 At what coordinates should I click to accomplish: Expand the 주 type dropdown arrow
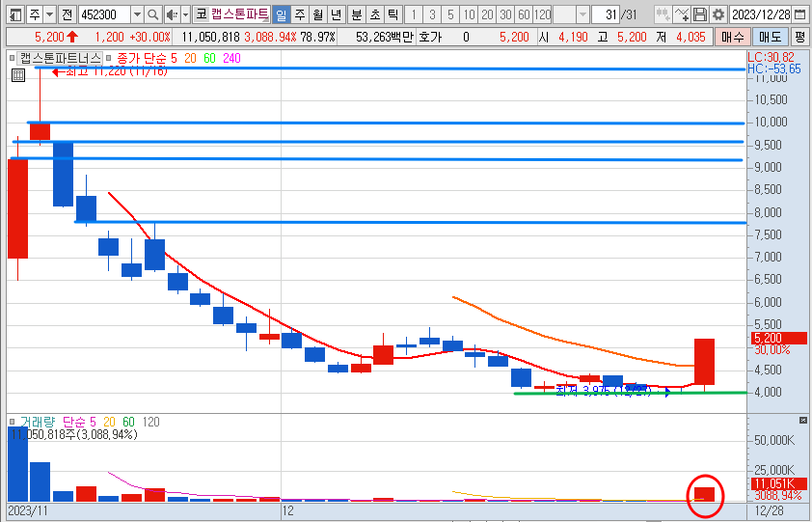coord(49,14)
